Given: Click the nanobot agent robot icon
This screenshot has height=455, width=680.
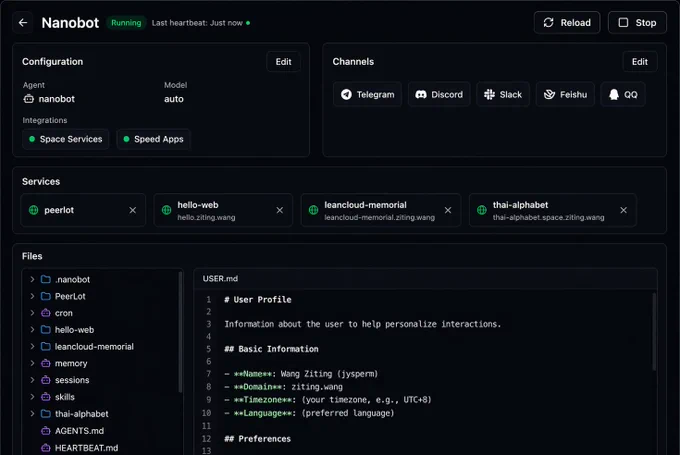Looking at the screenshot, I should click(x=29, y=99).
